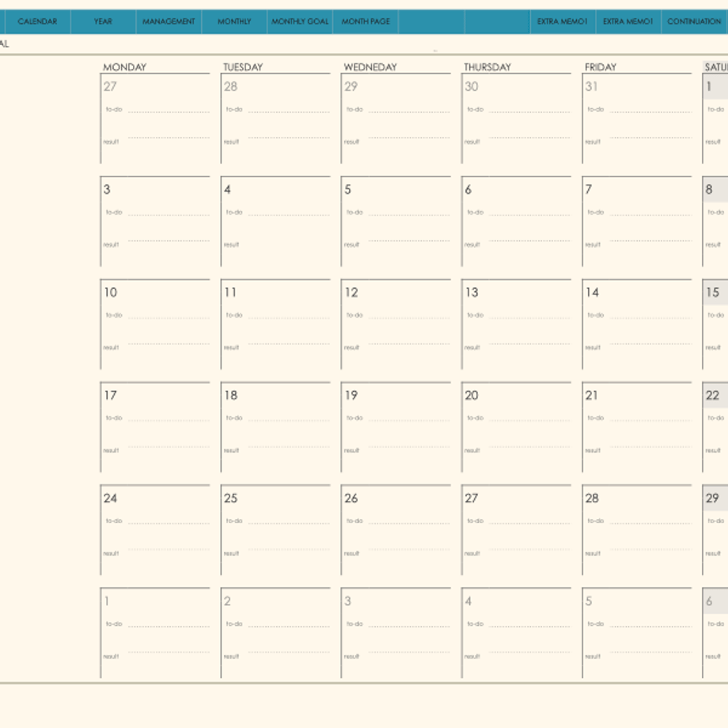Click the to-do line under date 20
728x728 pixels.
[529, 421]
